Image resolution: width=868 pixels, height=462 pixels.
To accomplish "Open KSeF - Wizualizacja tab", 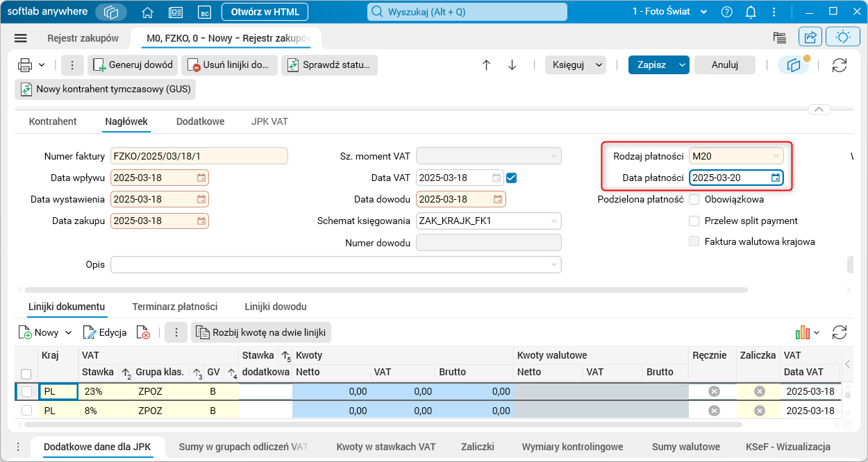I will click(788, 447).
